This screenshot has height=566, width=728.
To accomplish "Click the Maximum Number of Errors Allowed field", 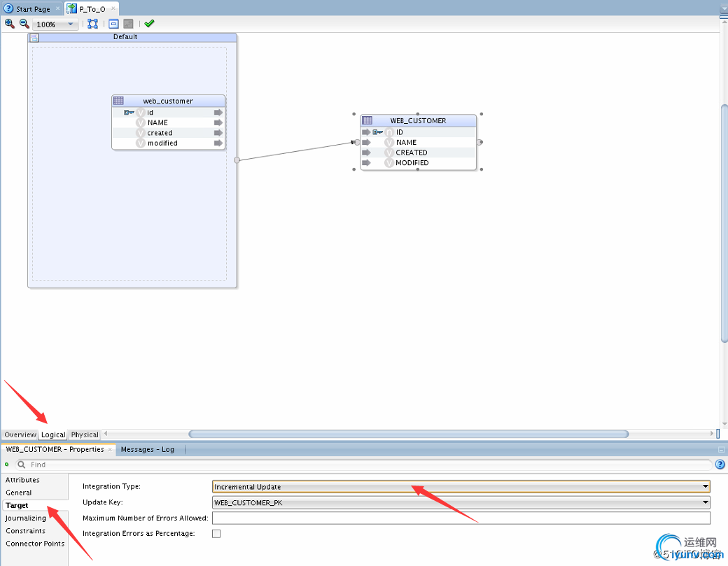I will click(x=461, y=518).
